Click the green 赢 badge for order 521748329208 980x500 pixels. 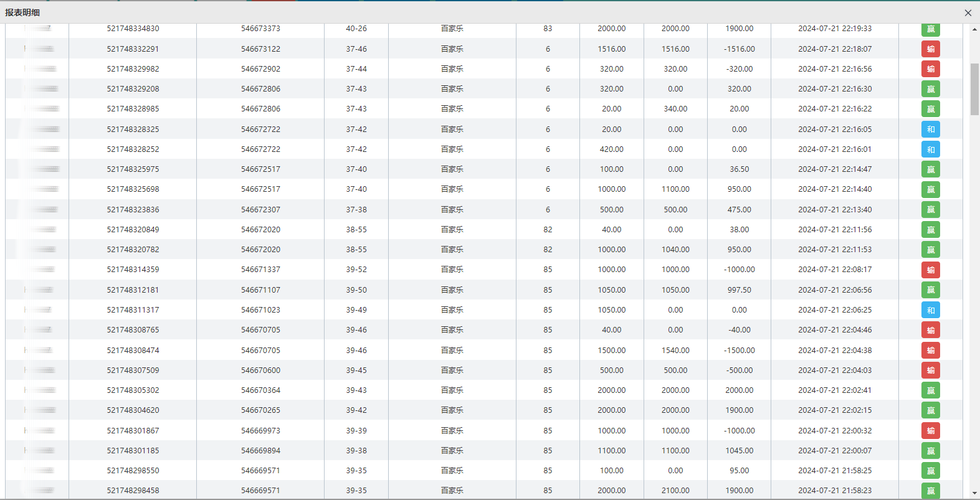pos(930,89)
